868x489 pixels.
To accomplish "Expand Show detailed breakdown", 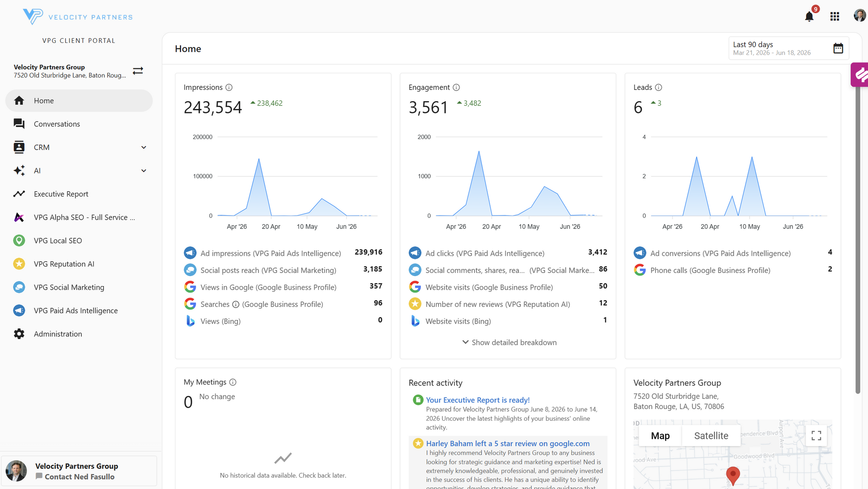I will [x=509, y=343].
